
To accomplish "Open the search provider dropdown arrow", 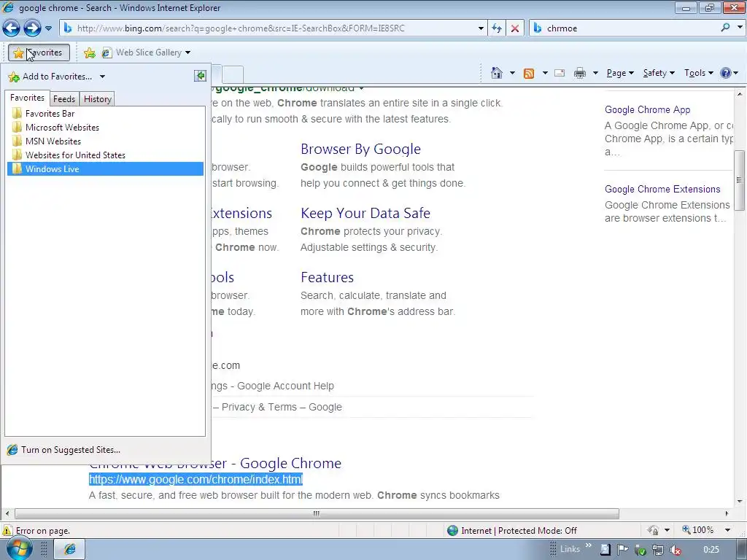I will pos(740,28).
